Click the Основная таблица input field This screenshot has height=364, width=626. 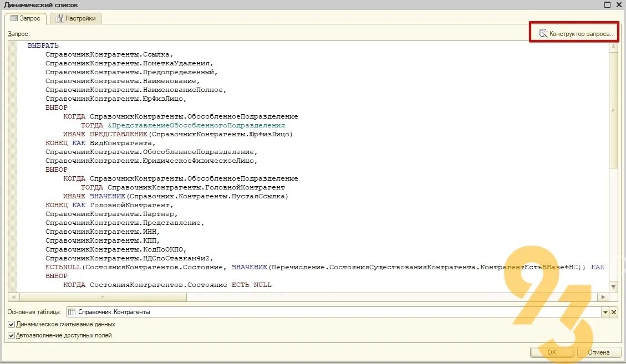click(x=334, y=312)
